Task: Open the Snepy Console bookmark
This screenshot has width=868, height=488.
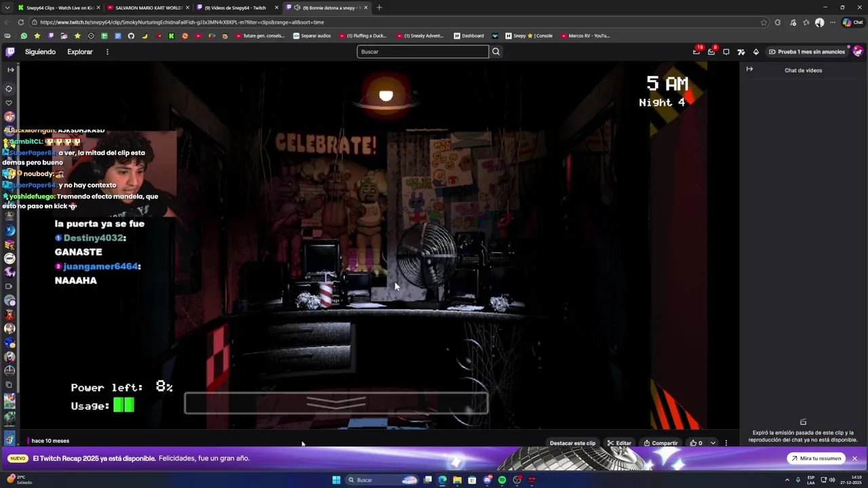Action: point(529,36)
